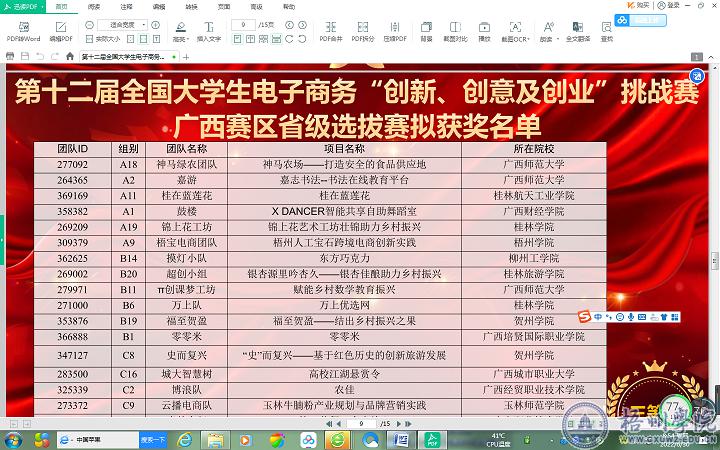Viewport: 720px width, 450px height.
Task: Click the zoom out minus button
Action: point(87,23)
